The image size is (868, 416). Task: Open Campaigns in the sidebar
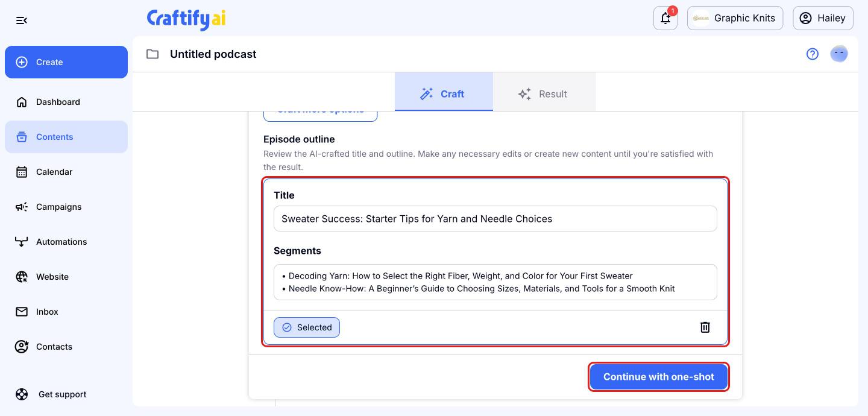point(66,207)
